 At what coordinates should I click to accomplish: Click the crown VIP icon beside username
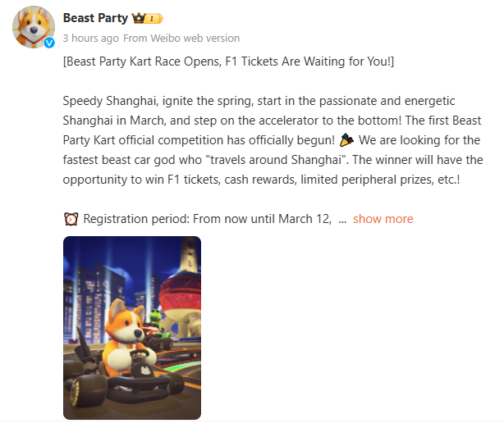point(138,18)
